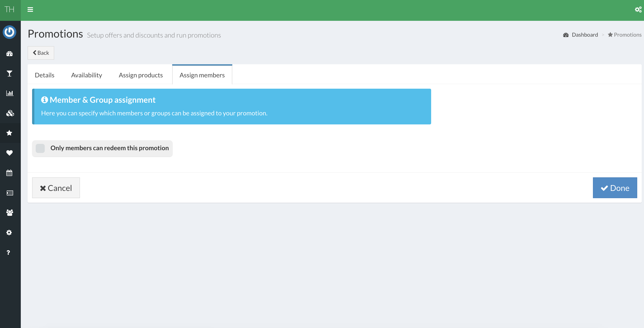Click the stacked cubes products icon

[x=9, y=113]
